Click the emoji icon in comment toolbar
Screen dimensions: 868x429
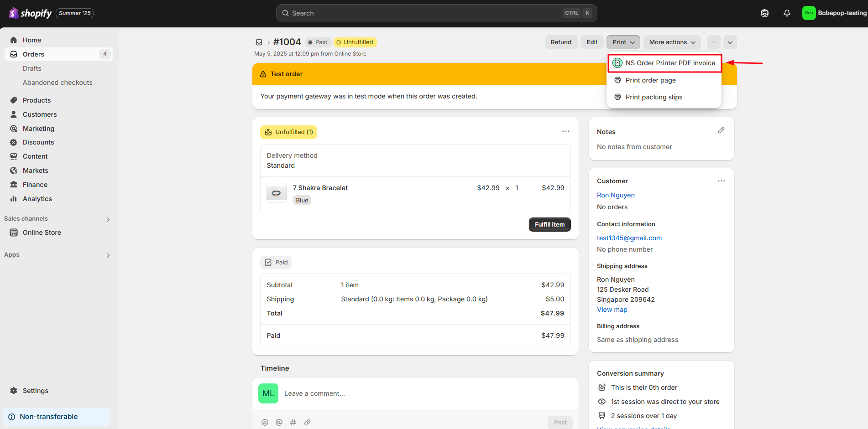point(265,423)
